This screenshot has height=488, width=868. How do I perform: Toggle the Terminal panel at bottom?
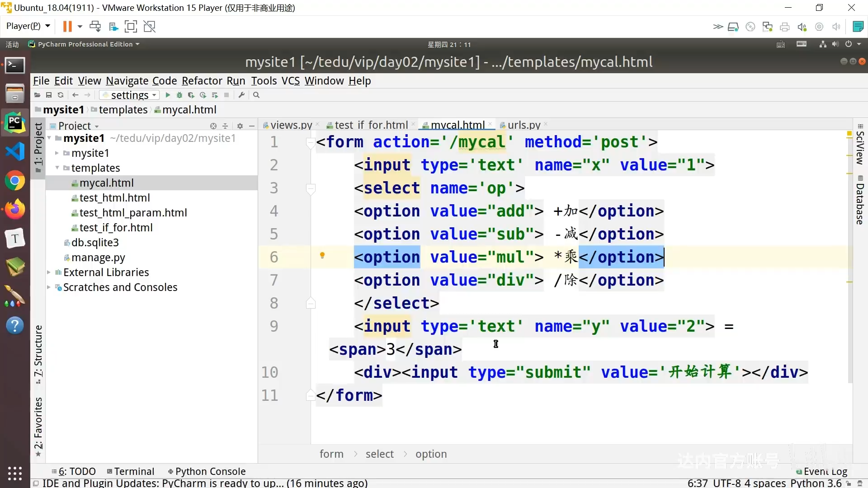[132, 471]
